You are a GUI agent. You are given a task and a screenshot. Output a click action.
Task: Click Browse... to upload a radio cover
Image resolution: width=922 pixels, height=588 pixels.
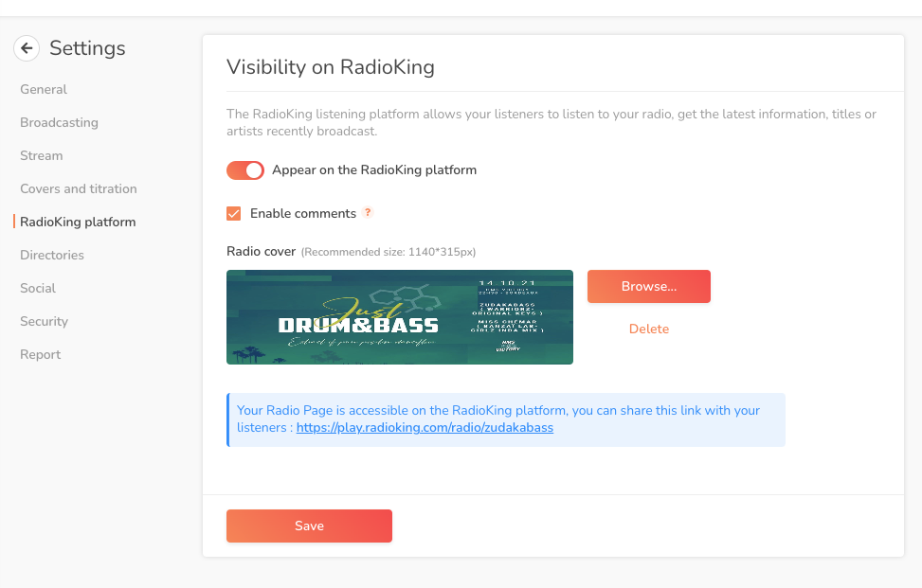648,287
